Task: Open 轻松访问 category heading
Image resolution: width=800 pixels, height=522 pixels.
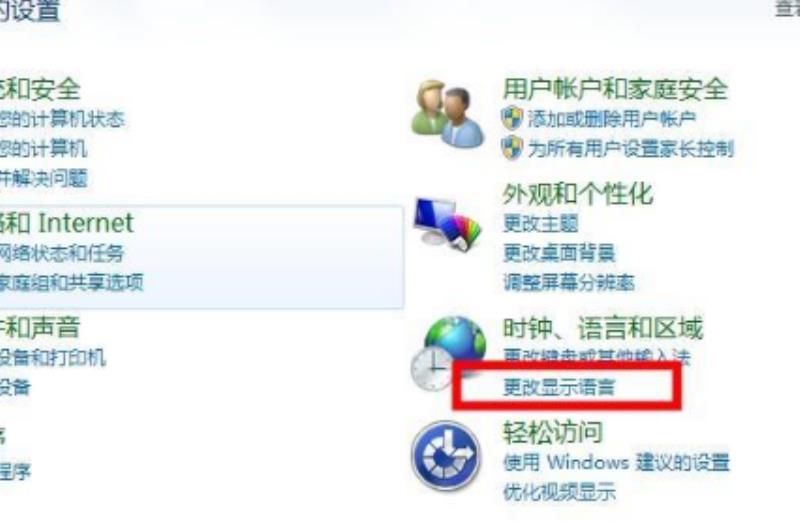Action: pyautogui.click(x=553, y=432)
